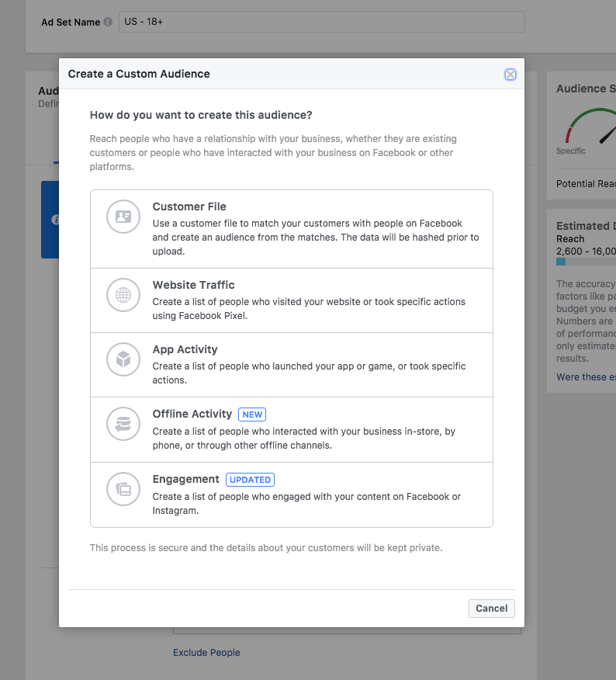The image size is (616, 680).
Task: Close the Create a Custom Audience dialog
Action: 510,75
